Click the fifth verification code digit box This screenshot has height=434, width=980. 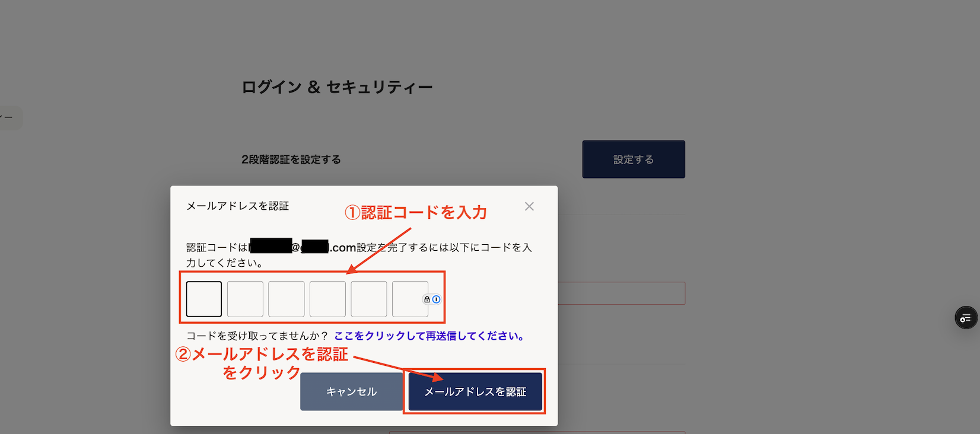coord(369,299)
